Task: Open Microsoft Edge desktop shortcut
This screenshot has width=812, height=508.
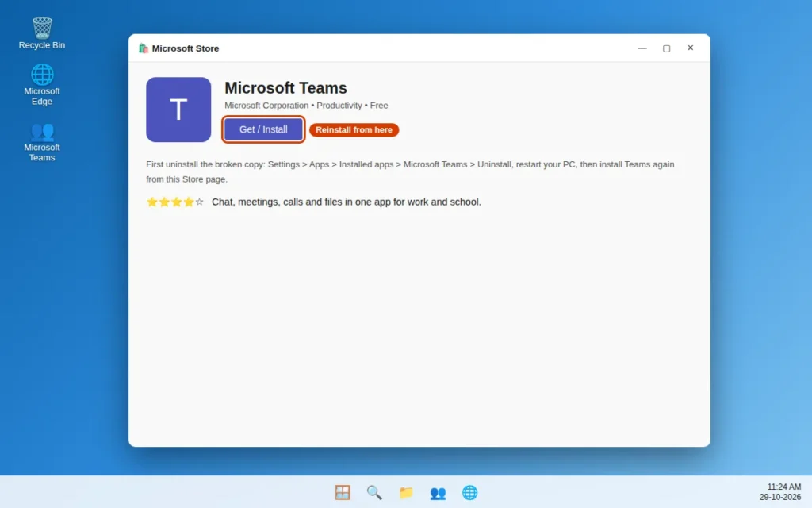Action: click(42, 84)
